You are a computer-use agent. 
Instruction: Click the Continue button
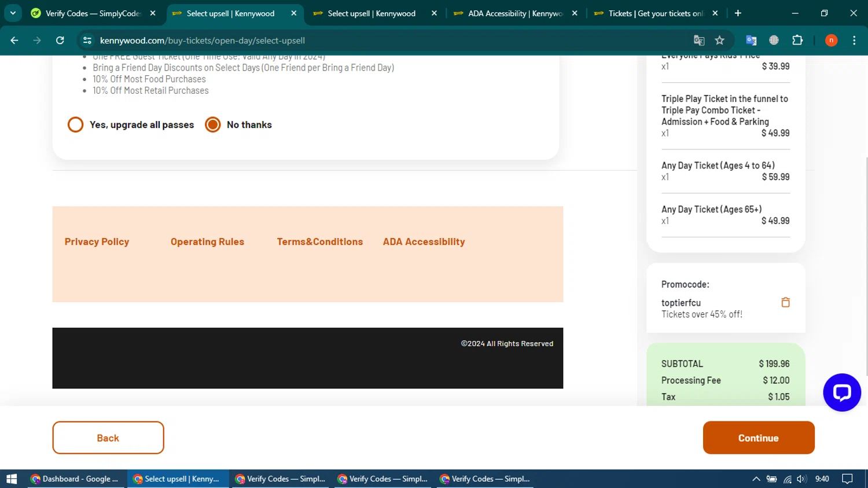759,438
